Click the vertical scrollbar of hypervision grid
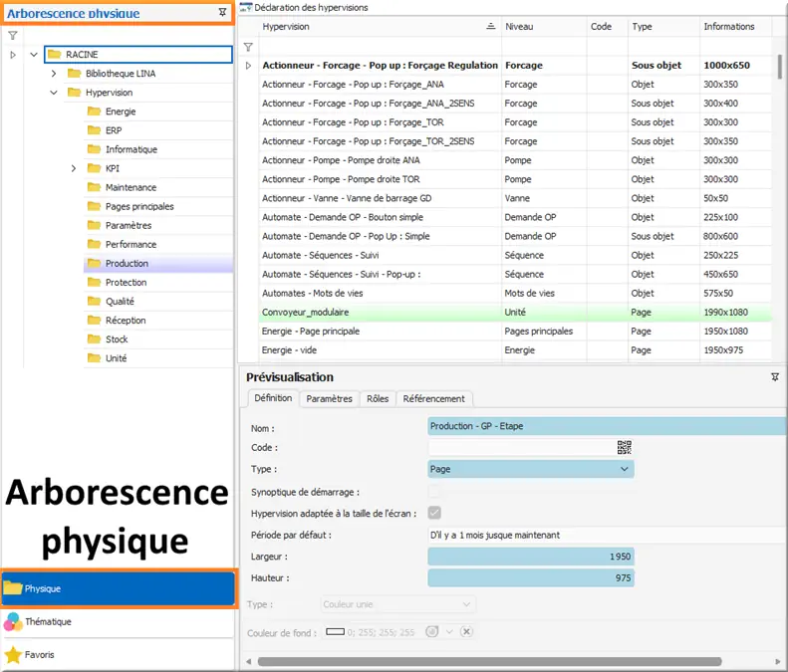The height and width of the screenshot is (672, 788). click(x=780, y=67)
